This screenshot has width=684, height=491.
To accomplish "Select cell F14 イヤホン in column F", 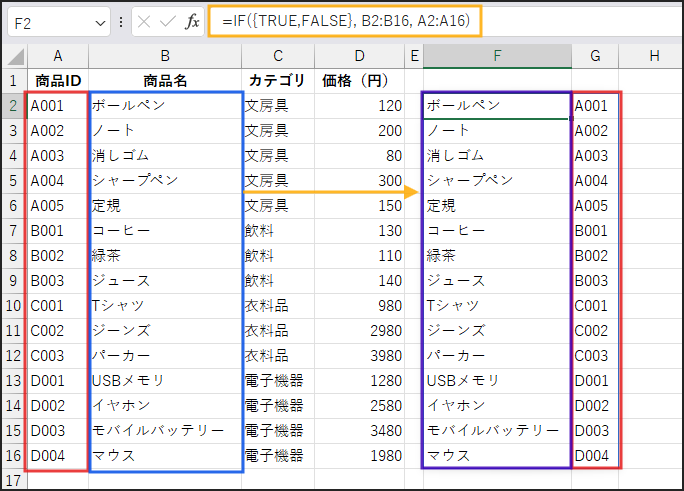I will pyautogui.click(x=497, y=406).
